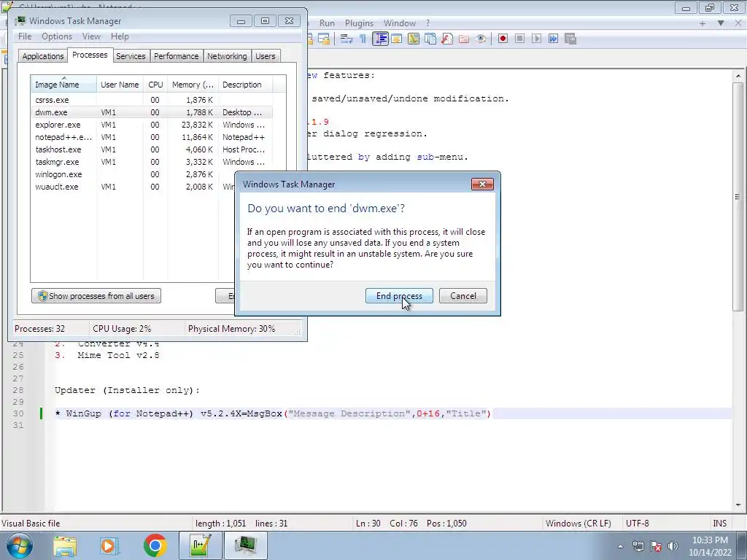
Task: Click Cancel in the dwm.exe dialog
Action: click(x=463, y=296)
